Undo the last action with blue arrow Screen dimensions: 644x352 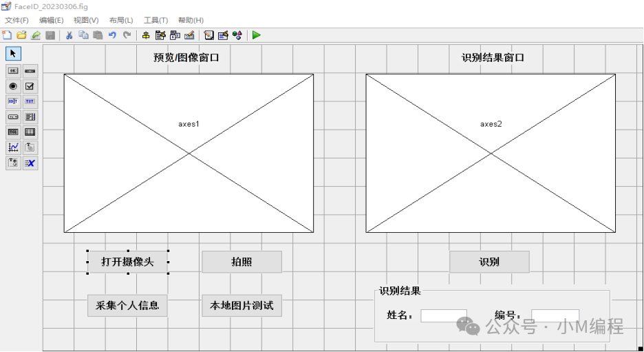(x=112, y=35)
